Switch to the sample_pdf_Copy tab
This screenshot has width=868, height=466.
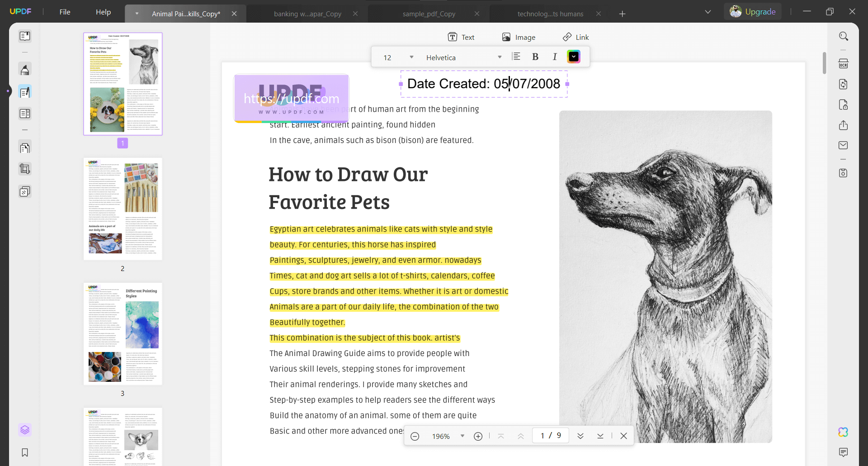coord(429,14)
